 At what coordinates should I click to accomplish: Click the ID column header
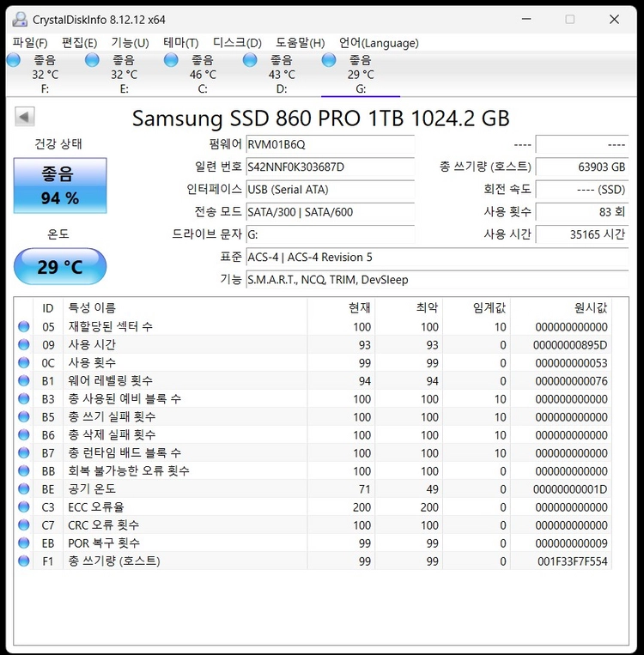[x=48, y=308]
